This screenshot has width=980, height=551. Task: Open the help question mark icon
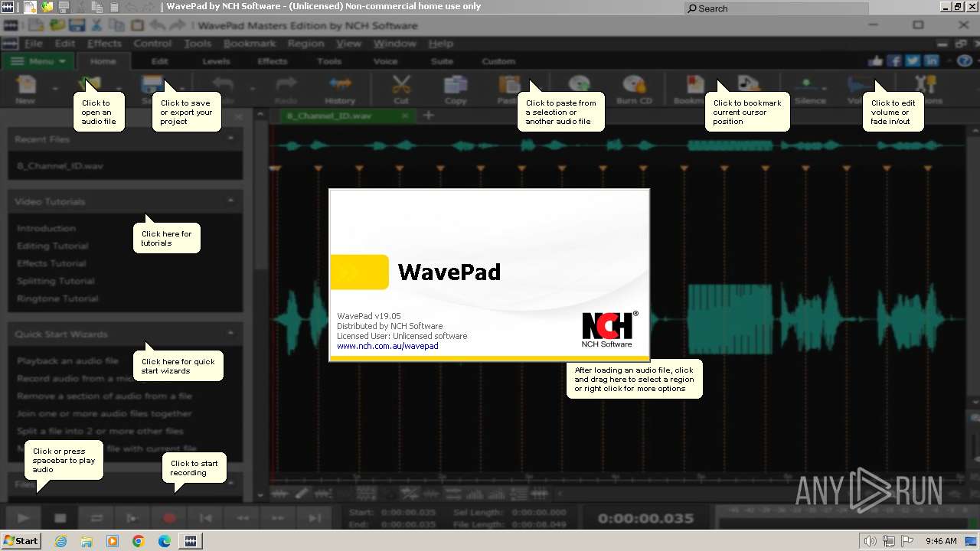coord(965,61)
